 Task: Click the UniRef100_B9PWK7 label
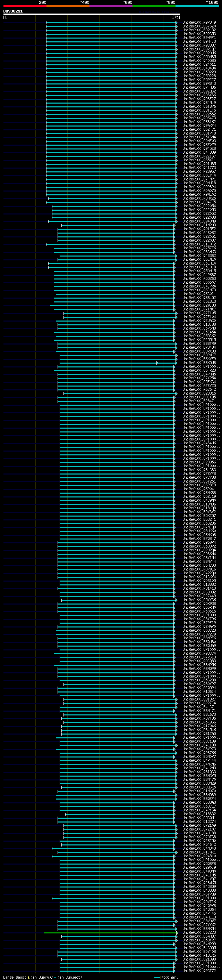pos(199,355)
